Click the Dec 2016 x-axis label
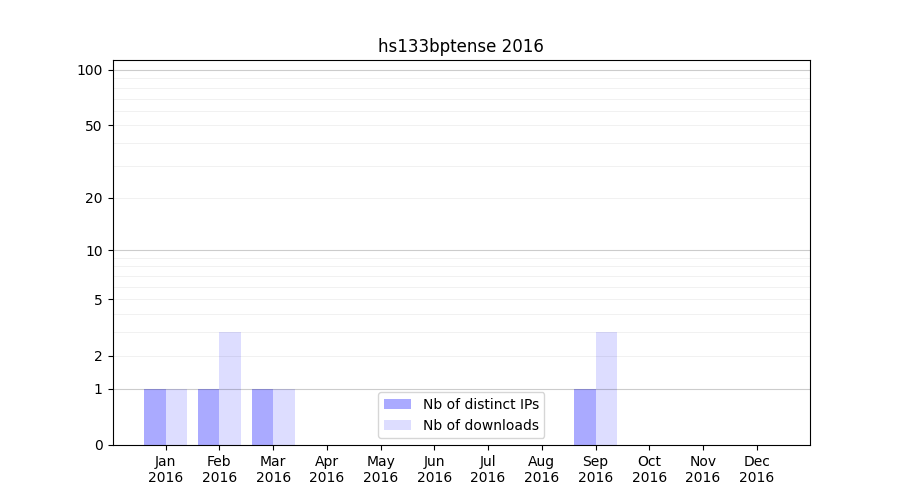Screen dimensions: 900x500 756,469
